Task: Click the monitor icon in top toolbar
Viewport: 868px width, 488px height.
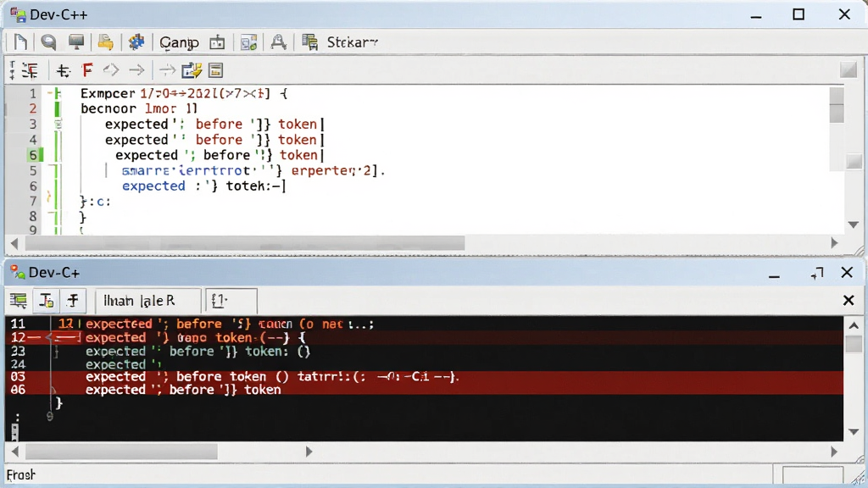Action: (76, 42)
